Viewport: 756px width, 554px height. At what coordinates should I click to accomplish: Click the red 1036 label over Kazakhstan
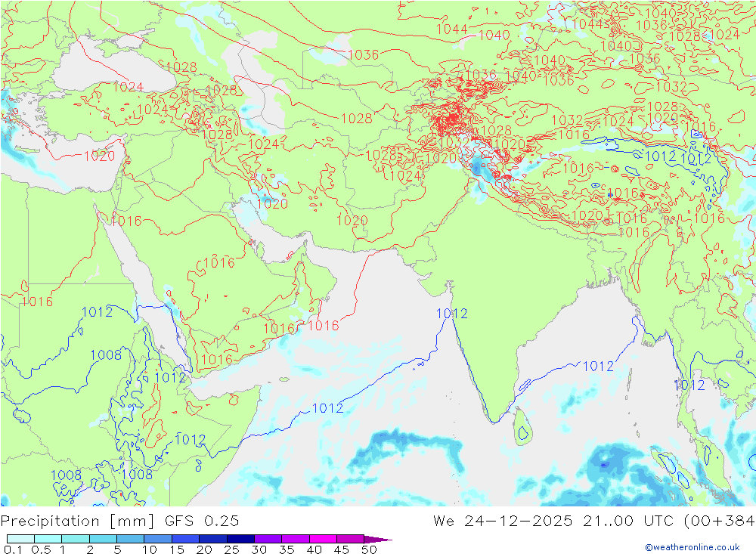[363, 54]
